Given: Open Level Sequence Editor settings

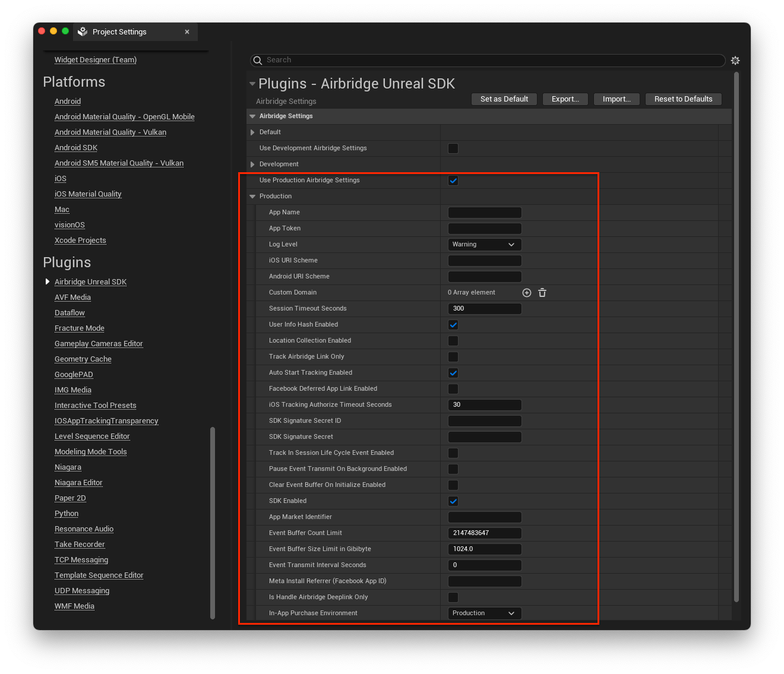Looking at the screenshot, I should [x=92, y=436].
